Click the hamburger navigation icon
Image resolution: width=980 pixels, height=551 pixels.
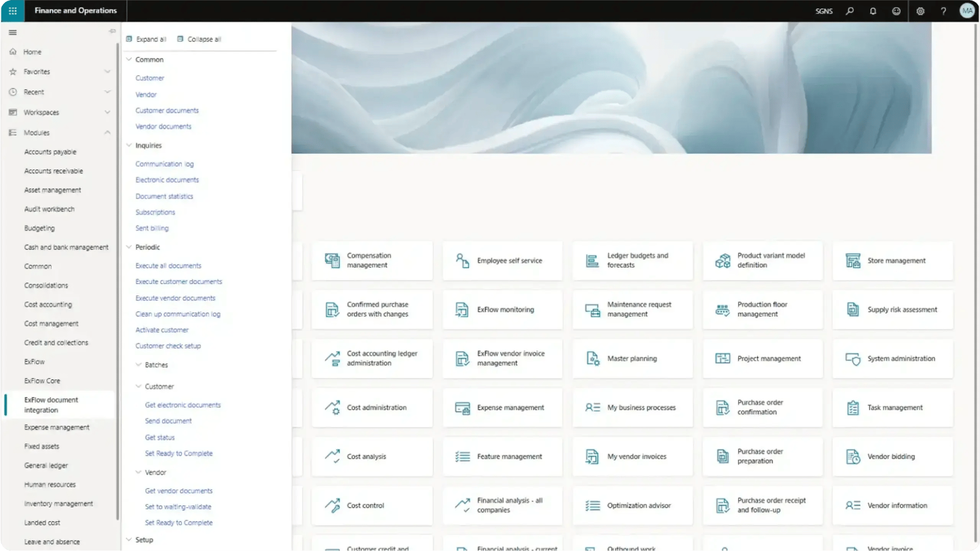(12, 32)
